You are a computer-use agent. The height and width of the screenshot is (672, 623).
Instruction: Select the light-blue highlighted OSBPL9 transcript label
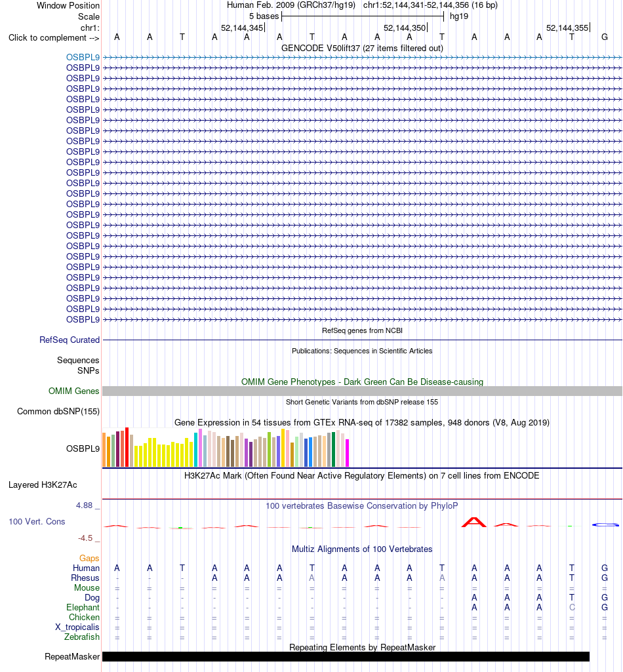coord(83,57)
